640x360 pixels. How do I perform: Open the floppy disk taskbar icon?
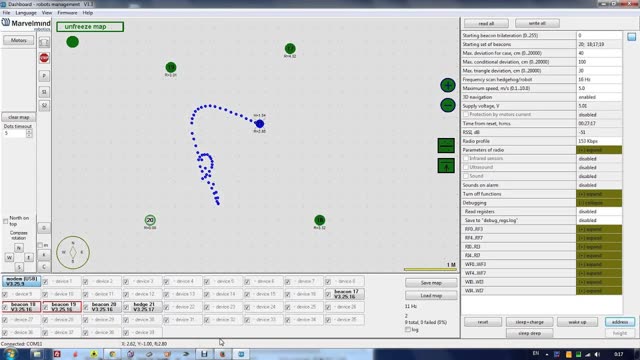point(204,354)
